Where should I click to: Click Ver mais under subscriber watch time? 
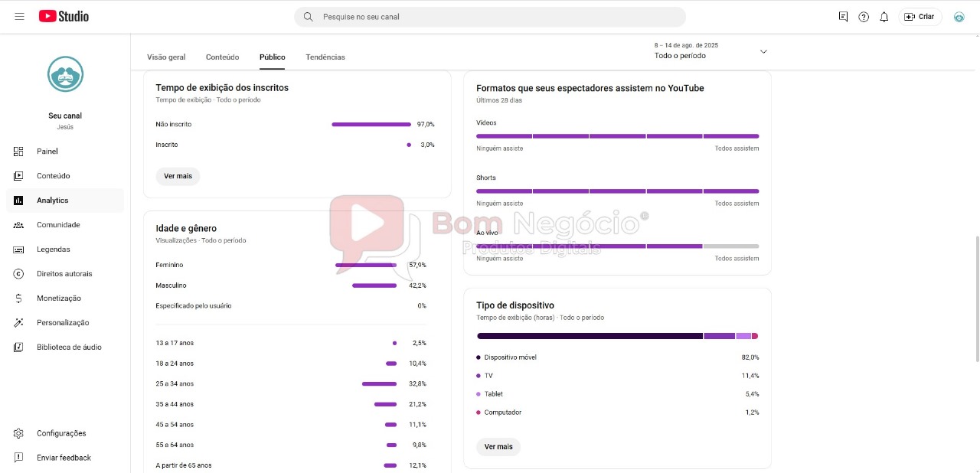(x=178, y=176)
